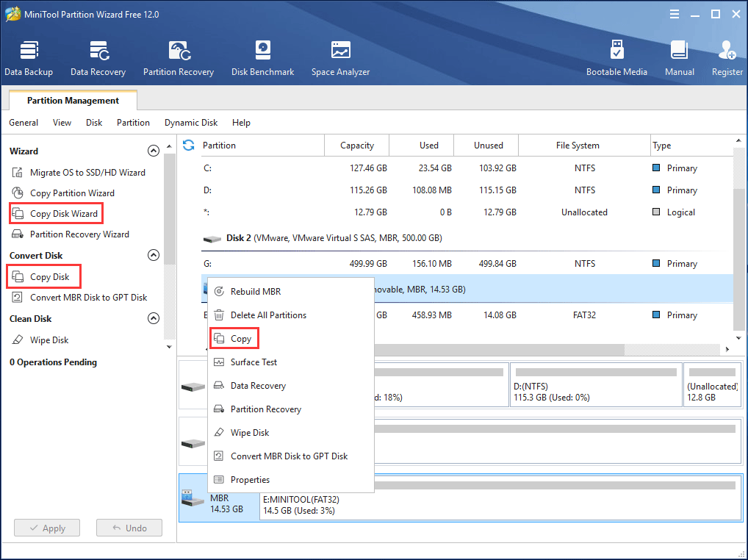Select the Partition Management tab
Image resolution: width=748 pixels, height=560 pixels.
[73, 100]
